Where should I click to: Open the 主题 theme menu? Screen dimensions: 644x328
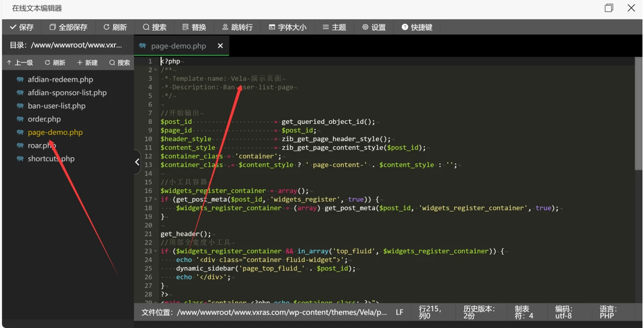pyautogui.click(x=334, y=27)
